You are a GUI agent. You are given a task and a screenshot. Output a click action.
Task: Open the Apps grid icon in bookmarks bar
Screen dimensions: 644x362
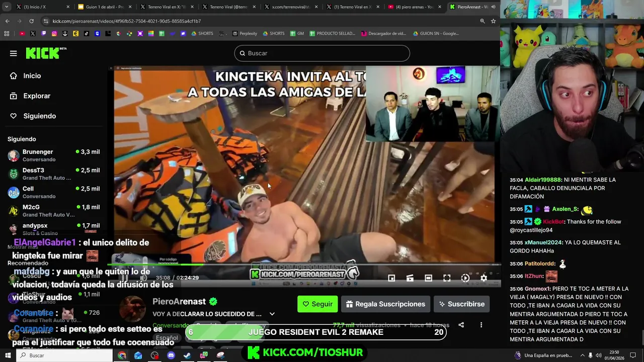pos(7,34)
